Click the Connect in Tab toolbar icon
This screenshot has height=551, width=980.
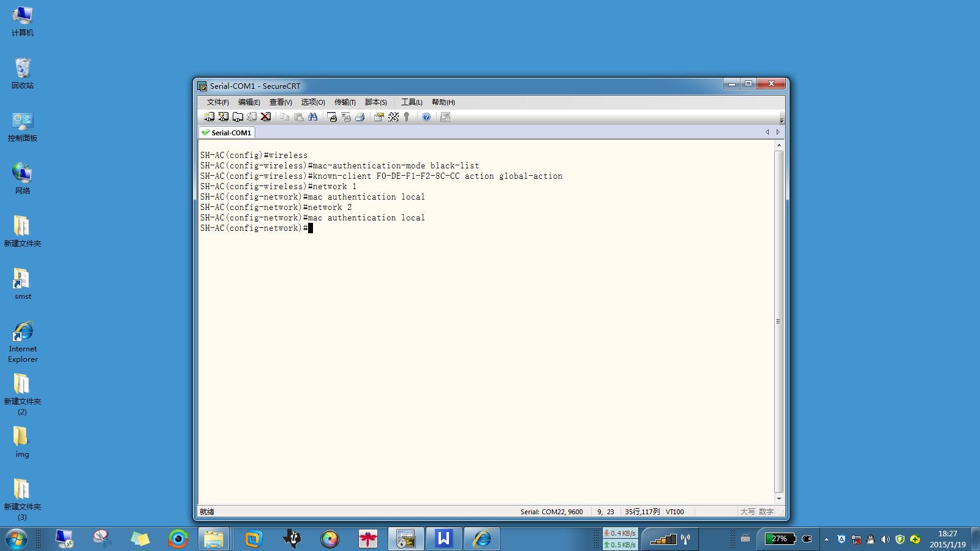point(238,117)
